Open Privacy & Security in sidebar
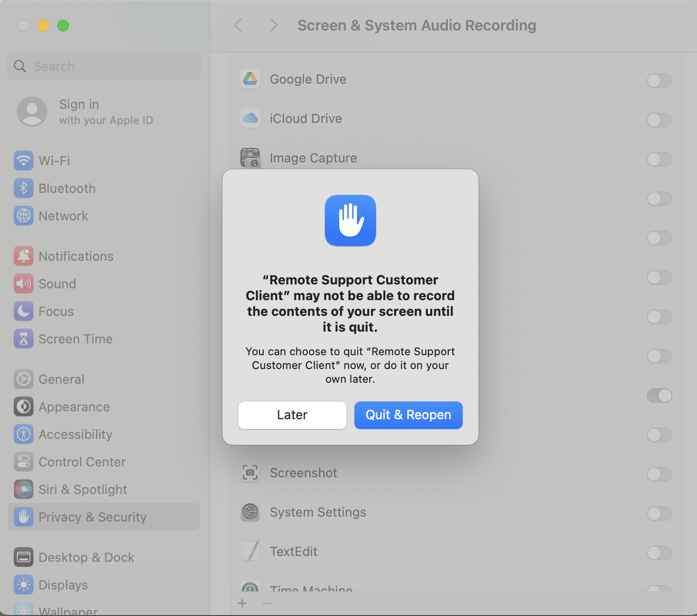The height and width of the screenshot is (616, 697). (92, 517)
